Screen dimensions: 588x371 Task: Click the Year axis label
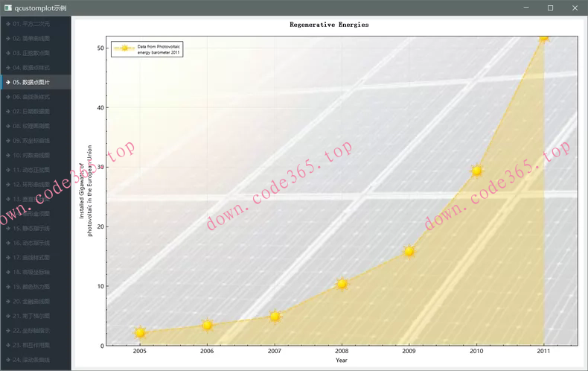point(342,361)
